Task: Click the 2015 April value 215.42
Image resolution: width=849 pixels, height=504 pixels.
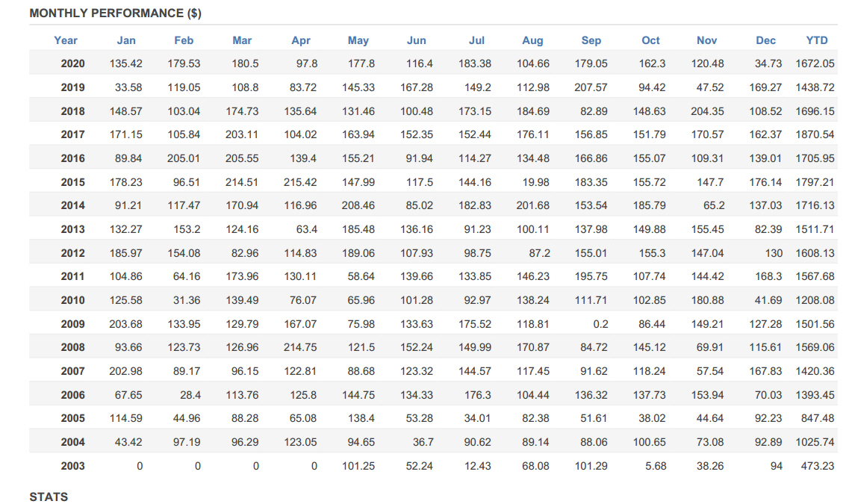Action: [x=300, y=182]
